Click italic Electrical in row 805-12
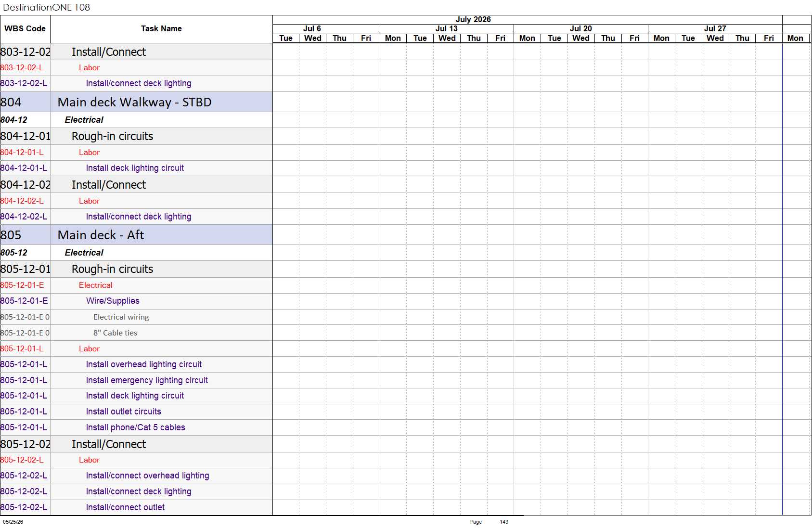 84,253
